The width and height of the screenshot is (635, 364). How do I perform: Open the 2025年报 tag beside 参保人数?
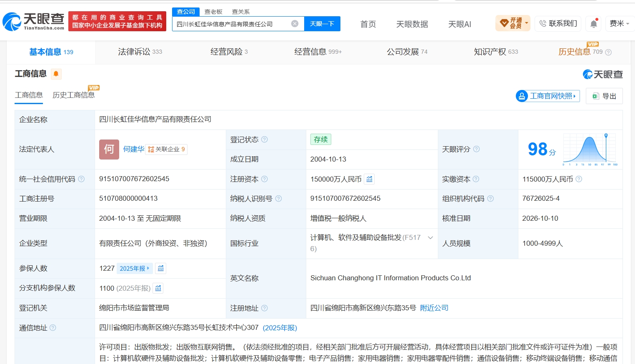coord(135,269)
